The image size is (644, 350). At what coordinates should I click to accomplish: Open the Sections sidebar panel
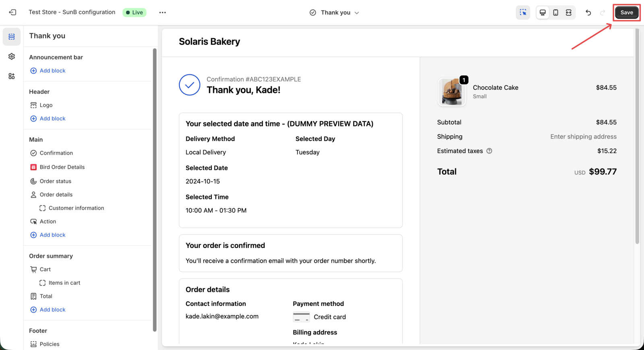[12, 37]
